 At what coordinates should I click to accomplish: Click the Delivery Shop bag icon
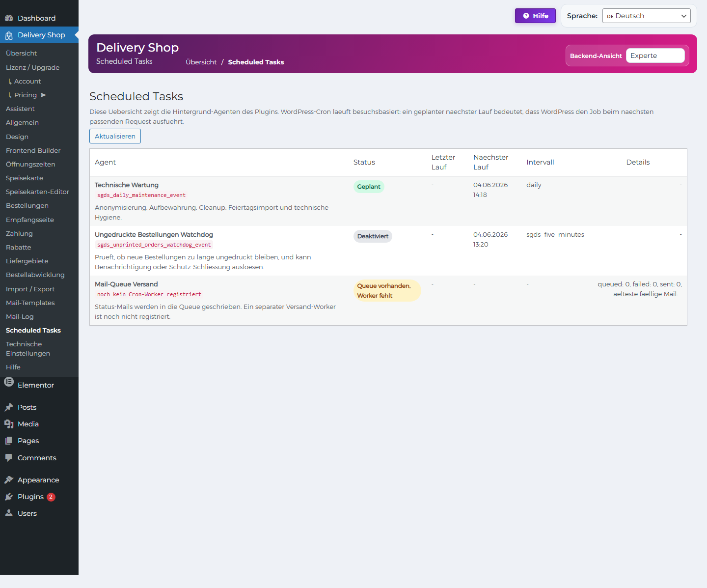pyautogui.click(x=9, y=35)
